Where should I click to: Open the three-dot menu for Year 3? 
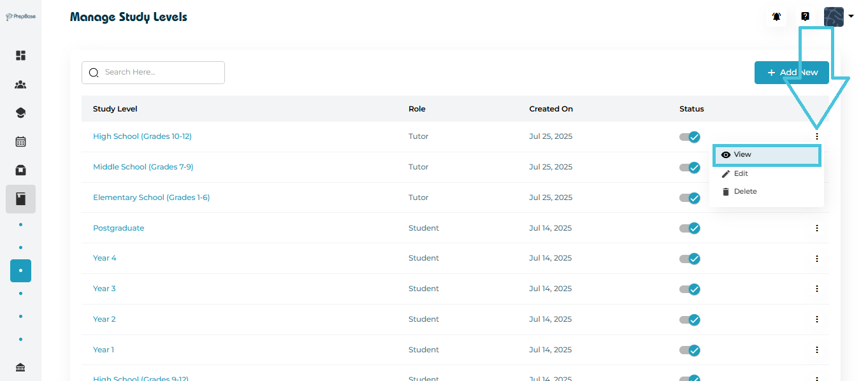click(816, 289)
